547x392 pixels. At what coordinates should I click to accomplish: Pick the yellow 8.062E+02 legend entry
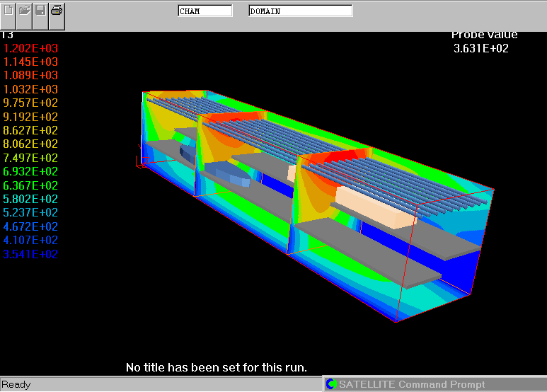[x=31, y=144]
